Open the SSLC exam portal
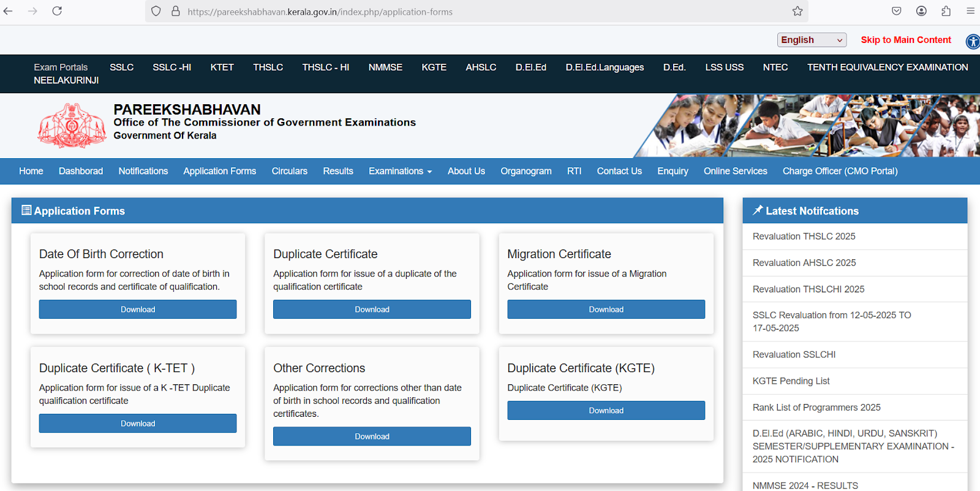 [x=121, y=67]
